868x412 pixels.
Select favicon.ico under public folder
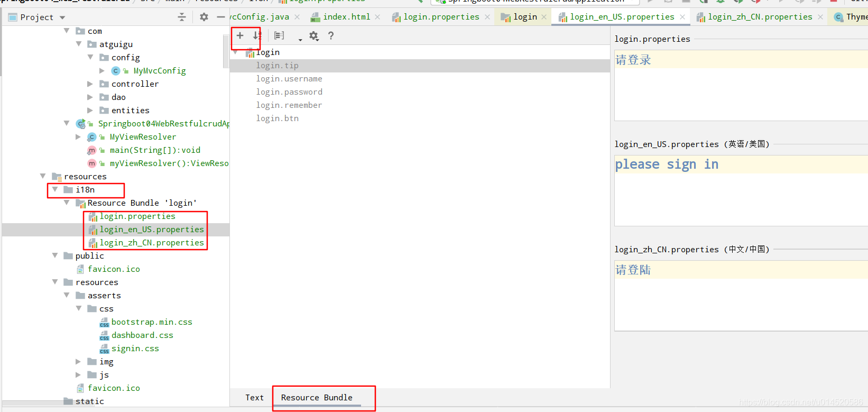[x=114, y=269]
